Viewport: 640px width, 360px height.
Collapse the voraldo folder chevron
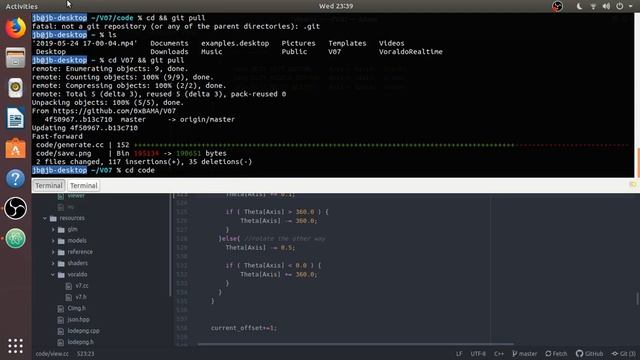pyautogui.click(x=53, y=275)
